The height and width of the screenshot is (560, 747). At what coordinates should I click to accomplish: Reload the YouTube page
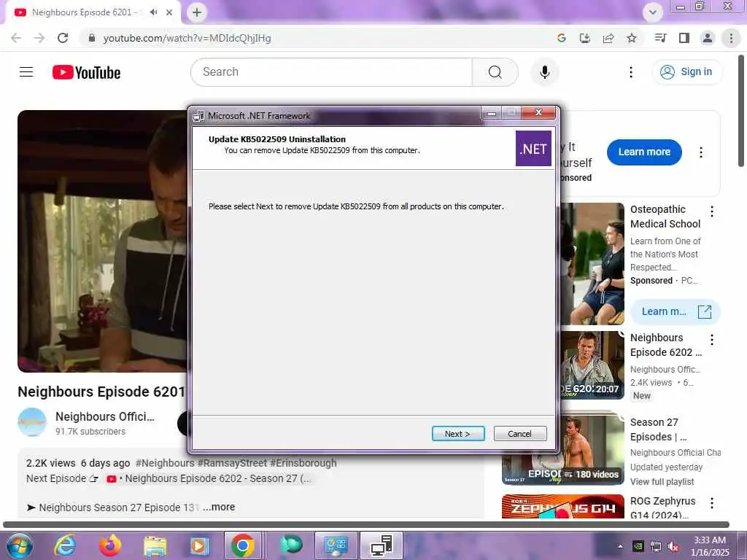pos(63,38)
